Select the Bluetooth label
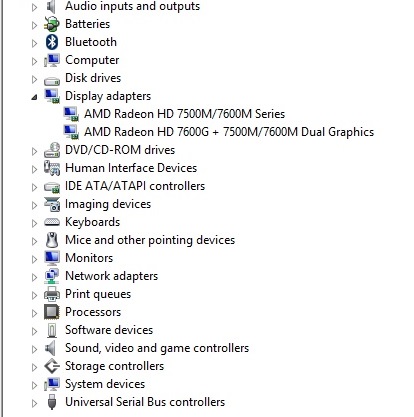Viewport: 414px width, 417px height. click(91, 42)
